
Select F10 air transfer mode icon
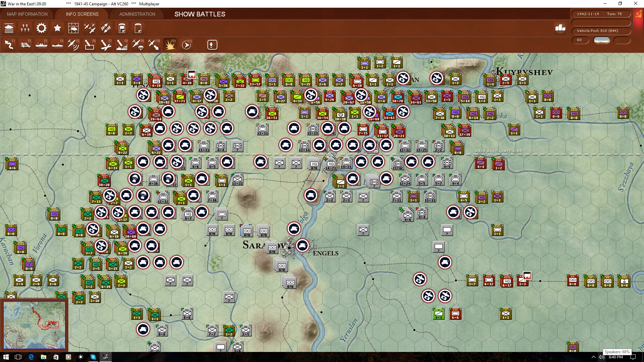pos(154,45)
